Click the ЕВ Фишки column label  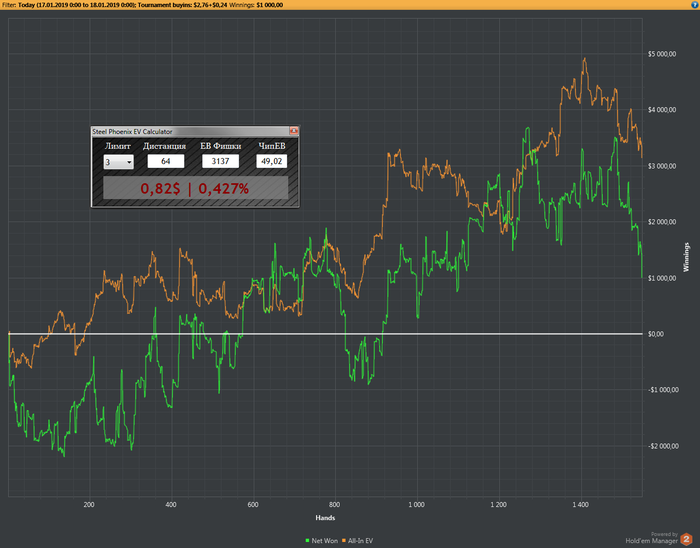[x=221, y=146]
